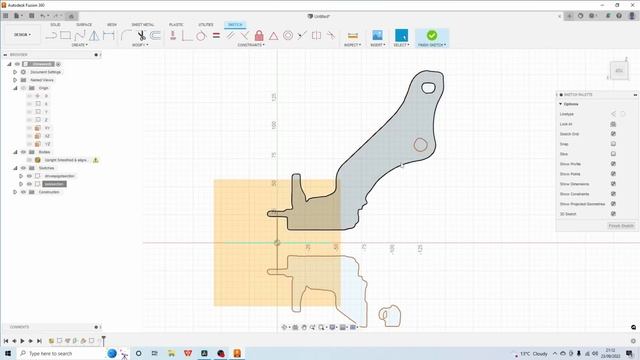Select the Spline sketch tool

click(x=80, y=36)
